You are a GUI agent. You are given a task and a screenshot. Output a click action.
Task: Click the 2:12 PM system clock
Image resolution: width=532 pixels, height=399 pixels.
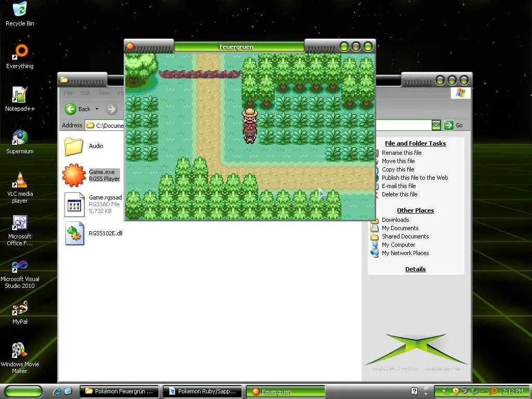pyautogui.click(x=513, y=392)
